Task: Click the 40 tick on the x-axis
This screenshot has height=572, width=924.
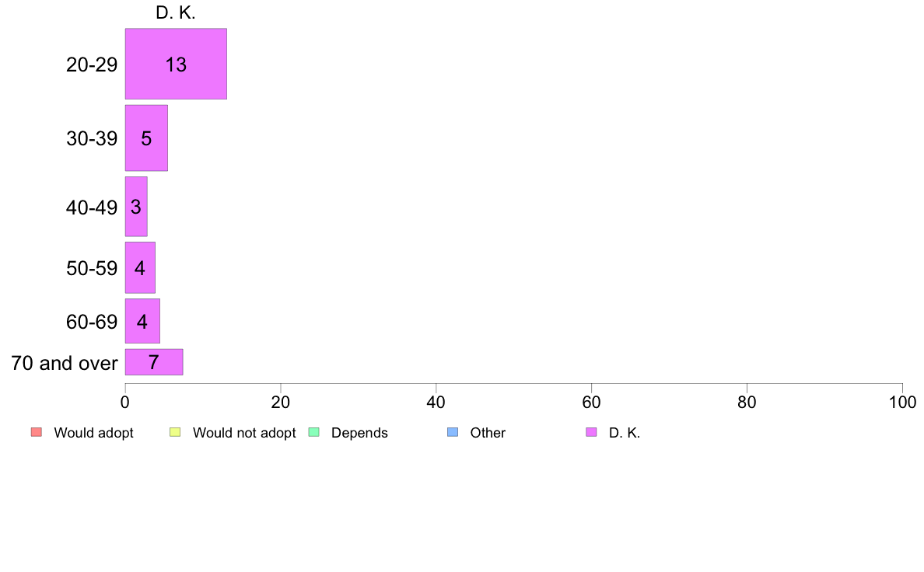Action: point(436,403)
